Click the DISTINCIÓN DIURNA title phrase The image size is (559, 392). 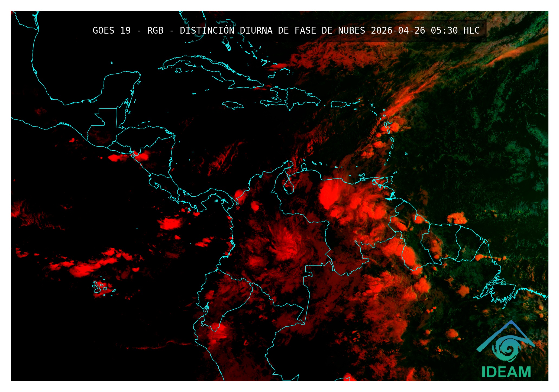pos(226,31)
